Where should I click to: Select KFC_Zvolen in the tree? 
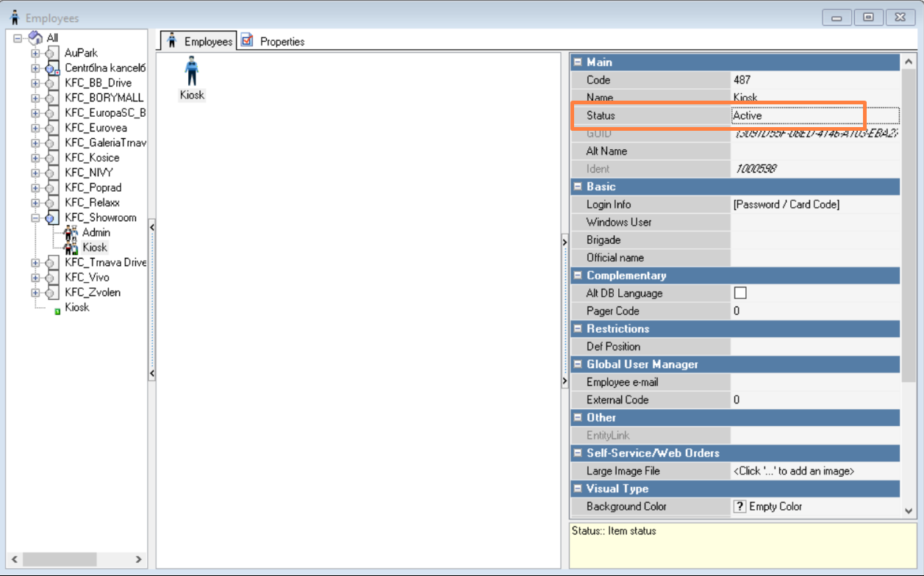tap(93, 292)
